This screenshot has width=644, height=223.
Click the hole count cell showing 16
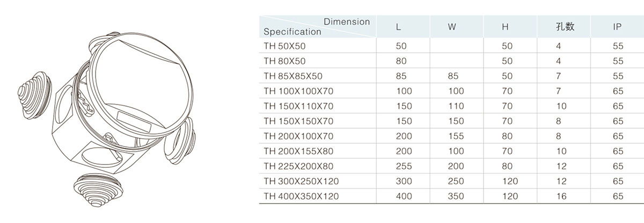click(x=561, y=196)
